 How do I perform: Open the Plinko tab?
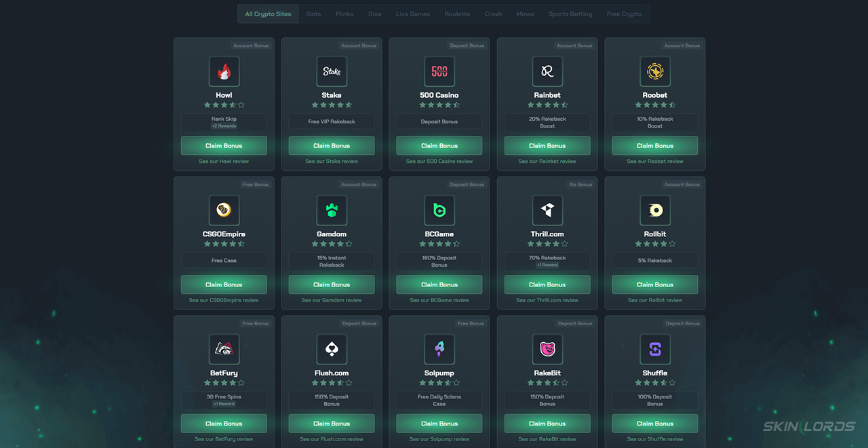pyautogui.click(x=344, y=14)
